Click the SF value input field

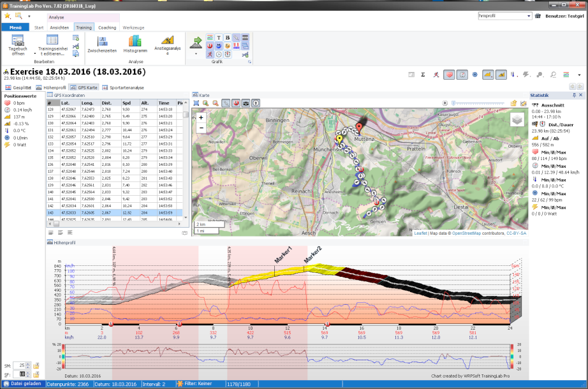tap(18, 374)
